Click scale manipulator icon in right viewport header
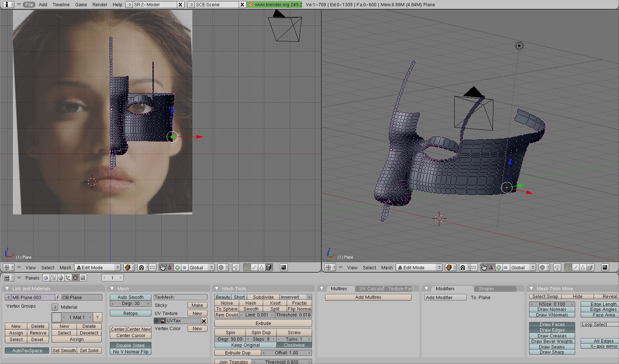 [506, 267]
